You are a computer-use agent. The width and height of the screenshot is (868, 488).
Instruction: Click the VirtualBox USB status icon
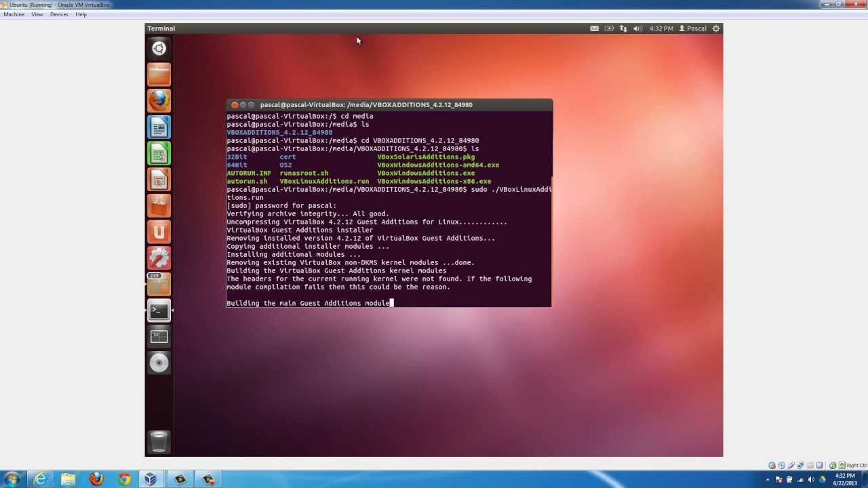pos(791,465)
